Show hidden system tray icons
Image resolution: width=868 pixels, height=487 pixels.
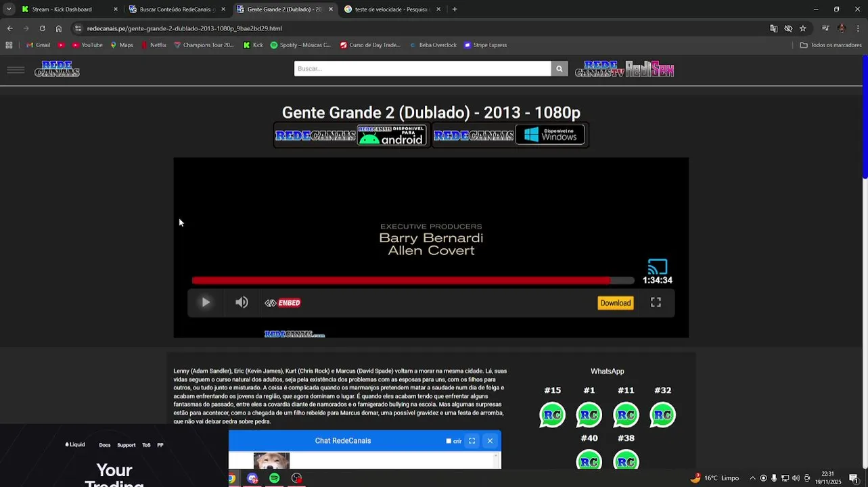click(752, 478)
